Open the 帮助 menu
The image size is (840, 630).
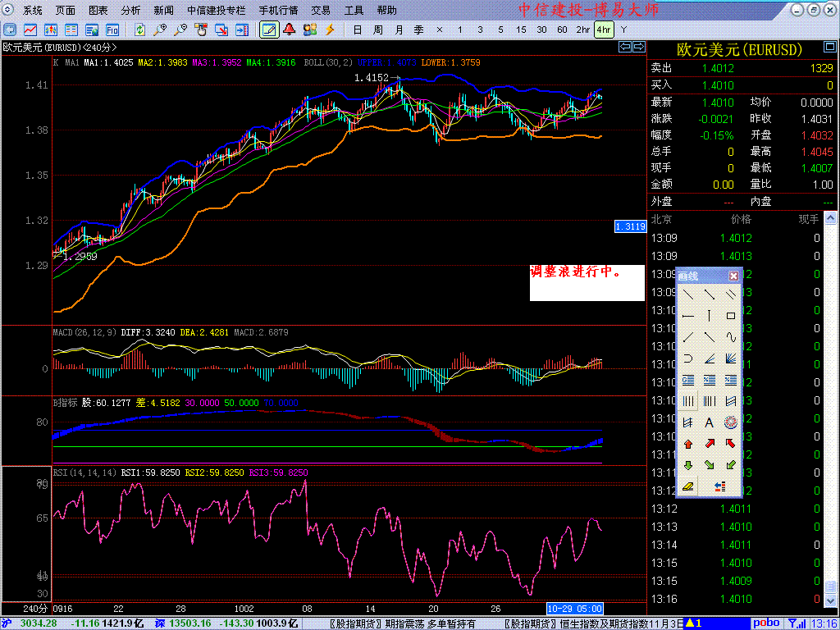click(x=387, y=10)
